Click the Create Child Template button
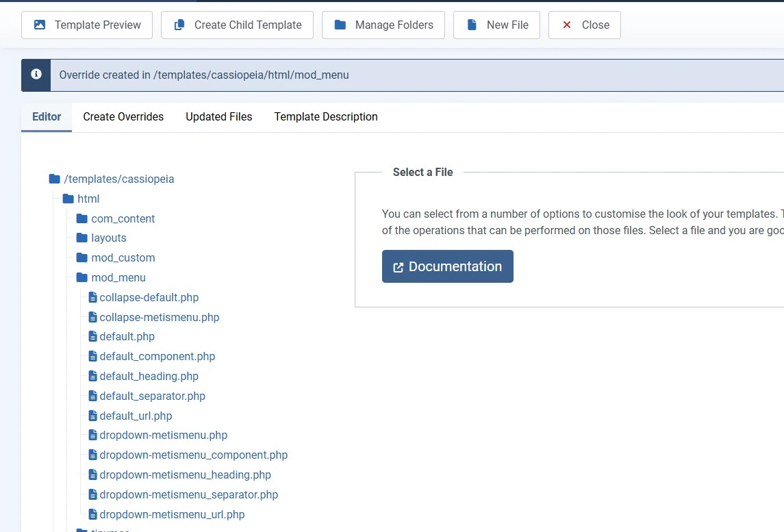The width and height of the screenshot is (784, 532). 237,25
